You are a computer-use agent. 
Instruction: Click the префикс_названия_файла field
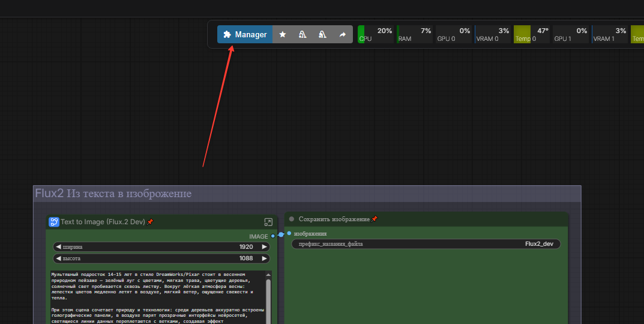pos(426,244)
